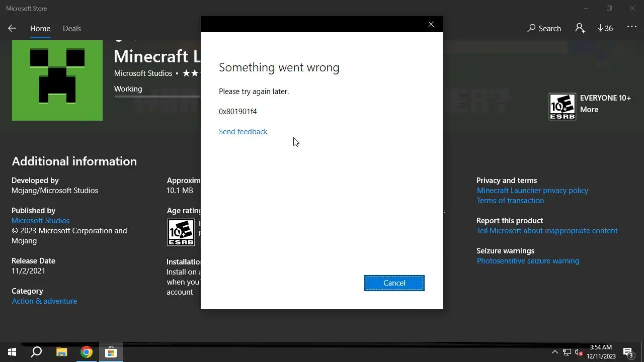The height and width of the screenshot is (362, 644).
Task: Switch to the Home tab
Action: point(40,29)
